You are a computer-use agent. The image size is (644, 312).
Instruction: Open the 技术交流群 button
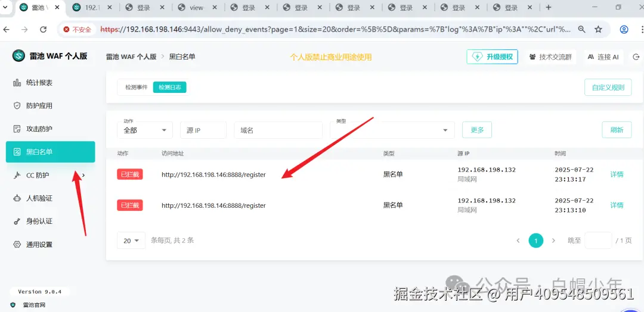551,57
